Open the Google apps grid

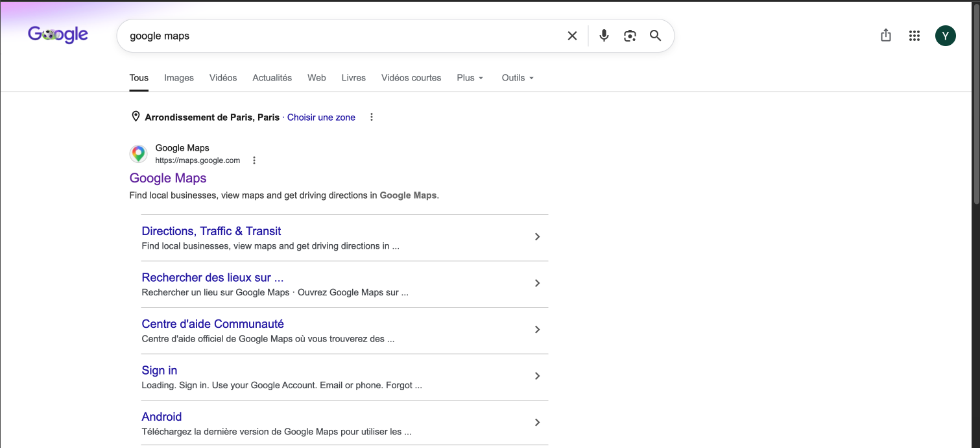coord(914,36)
